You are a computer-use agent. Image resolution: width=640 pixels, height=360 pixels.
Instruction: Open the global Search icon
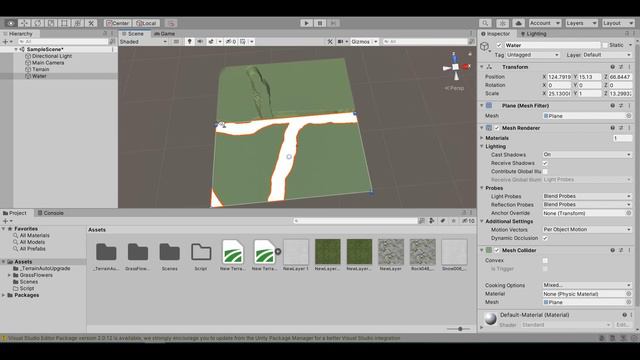click(x=485, y=23)
